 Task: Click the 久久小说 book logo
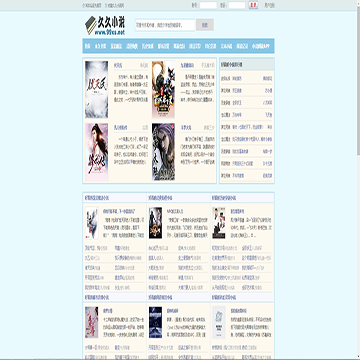point(105,25)
